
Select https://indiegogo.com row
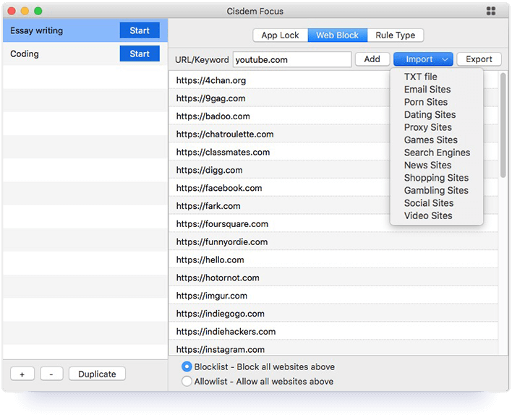[333, 314]
